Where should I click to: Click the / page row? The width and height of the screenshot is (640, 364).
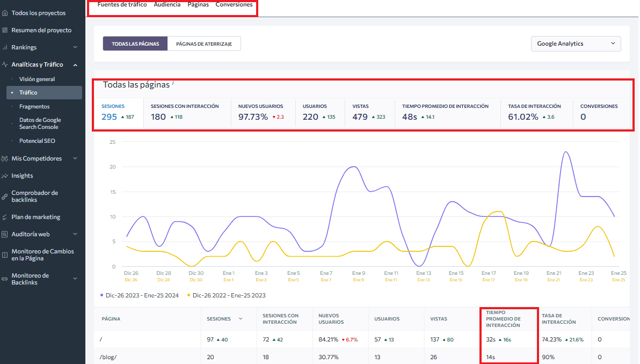coord(362,339)
